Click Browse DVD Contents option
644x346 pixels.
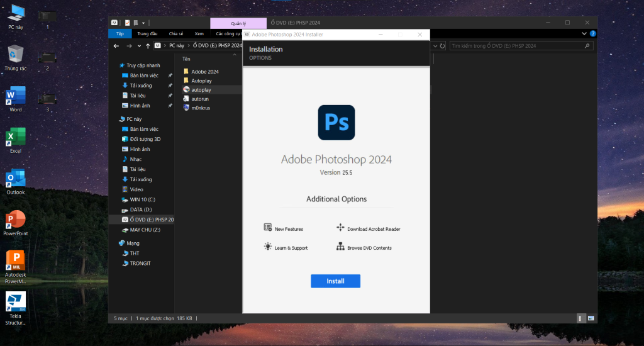[x=364, y=247]
